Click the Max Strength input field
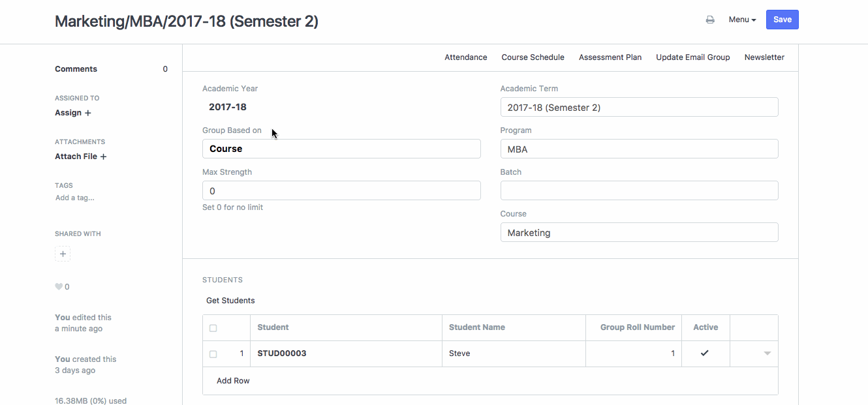This screenshot has height=405, width=868. pyautogui.click(x=341, y=190)
